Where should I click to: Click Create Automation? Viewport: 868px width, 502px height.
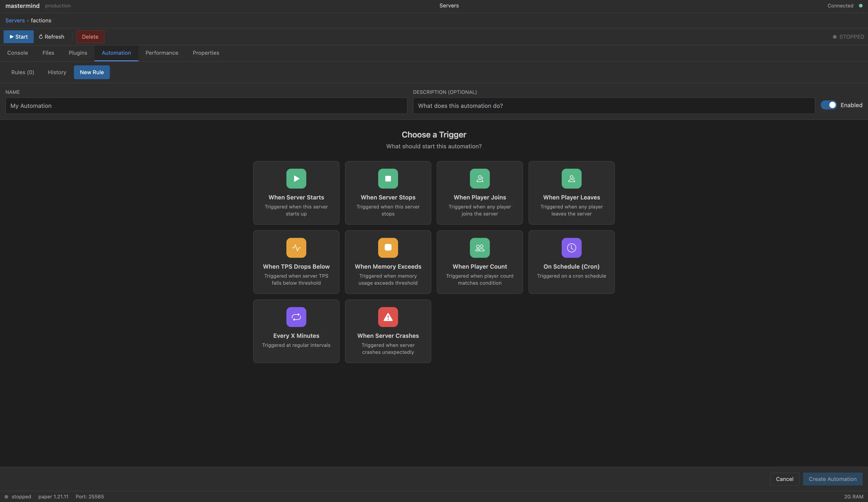point(833,479)
